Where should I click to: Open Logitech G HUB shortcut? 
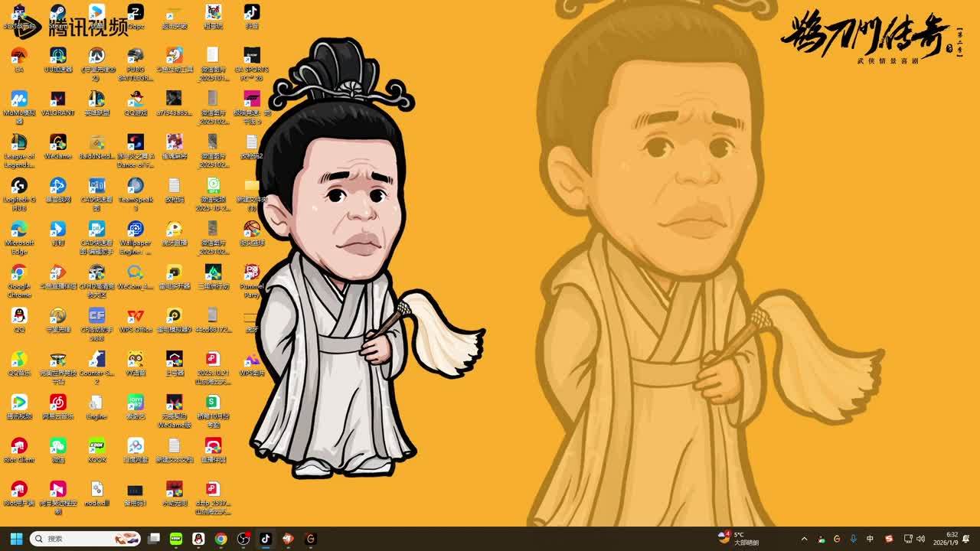click(x=19, y=187)
